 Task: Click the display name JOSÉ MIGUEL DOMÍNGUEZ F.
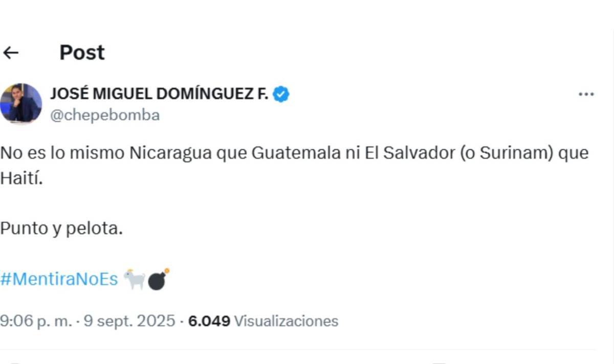pos(159,94)
